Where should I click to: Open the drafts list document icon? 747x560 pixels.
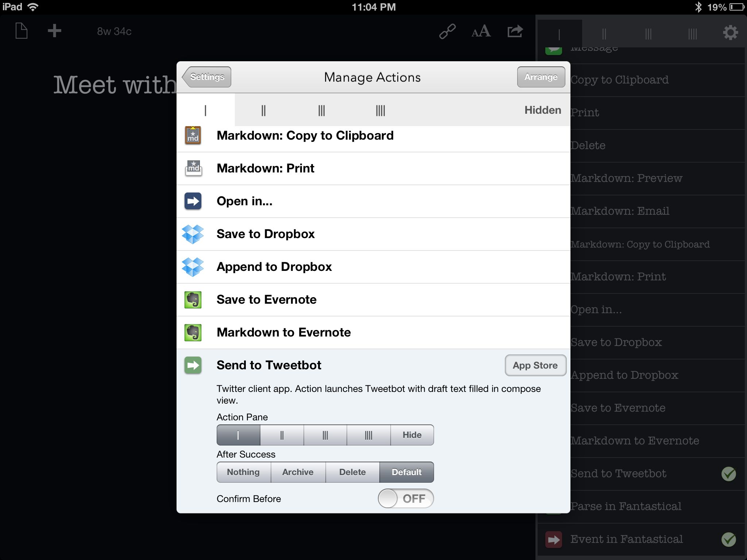click(22, 31)
